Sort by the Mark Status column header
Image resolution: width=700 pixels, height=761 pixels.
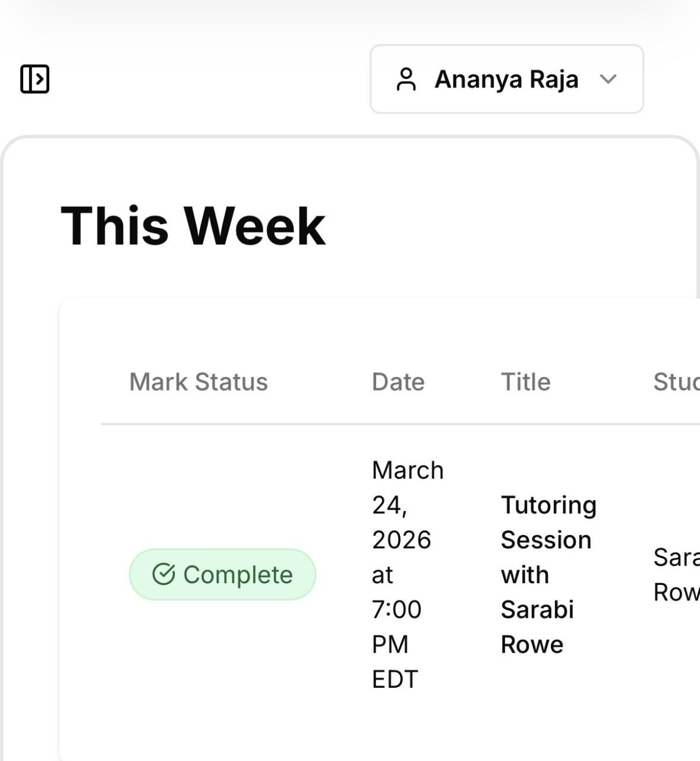[x=198, y=382]
